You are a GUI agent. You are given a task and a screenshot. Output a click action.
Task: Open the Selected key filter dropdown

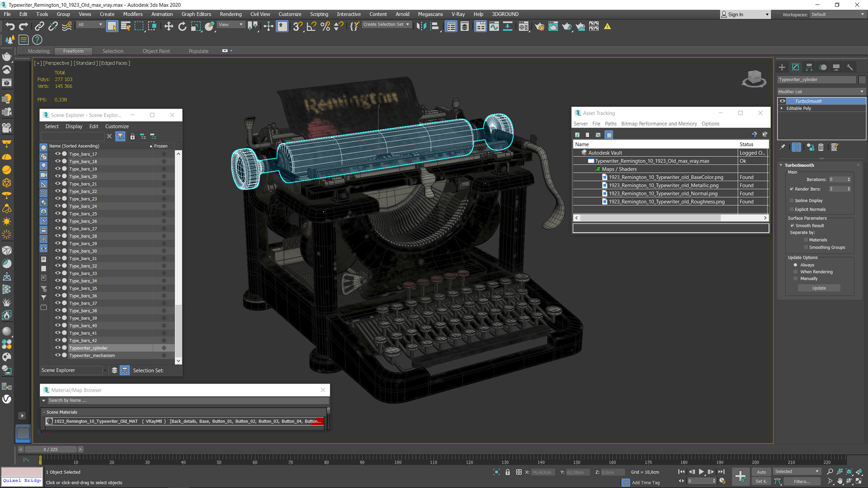(797, 471)
